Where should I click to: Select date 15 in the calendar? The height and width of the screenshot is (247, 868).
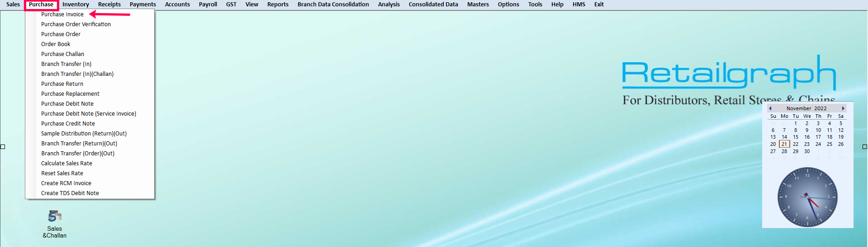[x=796, y=137]
